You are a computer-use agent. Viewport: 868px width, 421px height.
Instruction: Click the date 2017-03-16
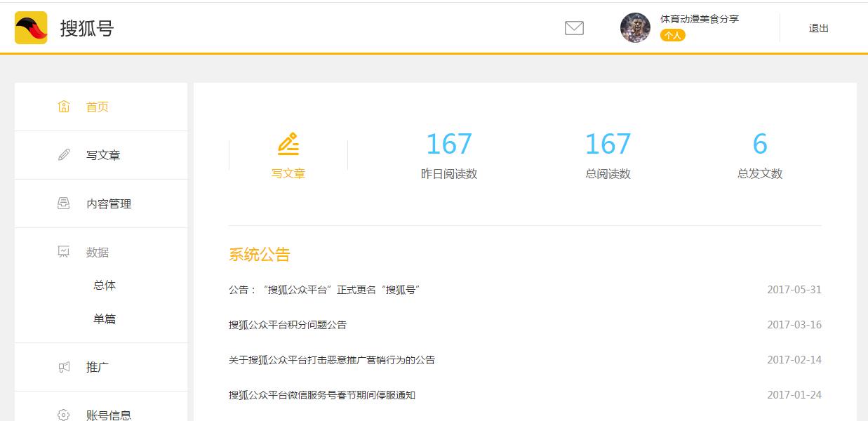click(794, 325)
